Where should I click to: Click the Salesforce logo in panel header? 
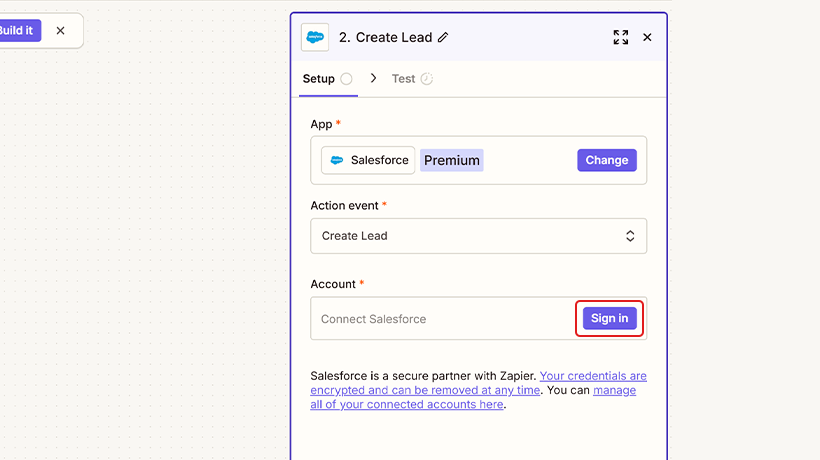pos(315,37)
